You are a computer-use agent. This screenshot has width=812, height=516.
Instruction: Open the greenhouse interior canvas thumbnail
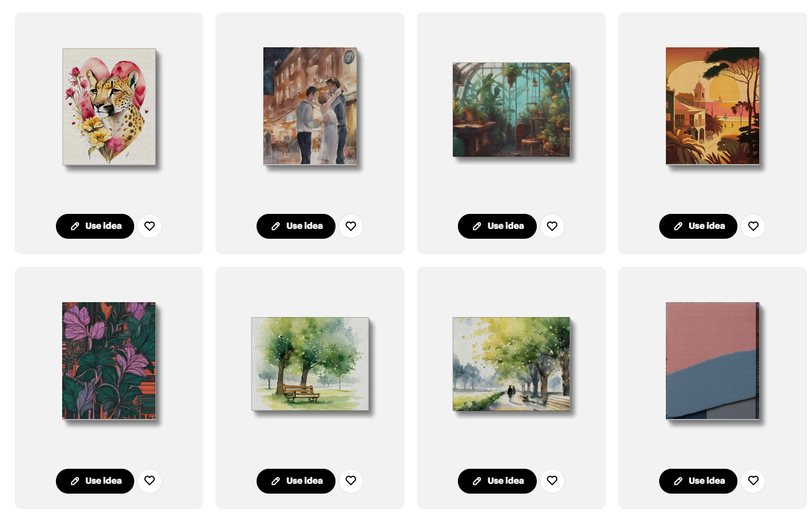(511, 109)
